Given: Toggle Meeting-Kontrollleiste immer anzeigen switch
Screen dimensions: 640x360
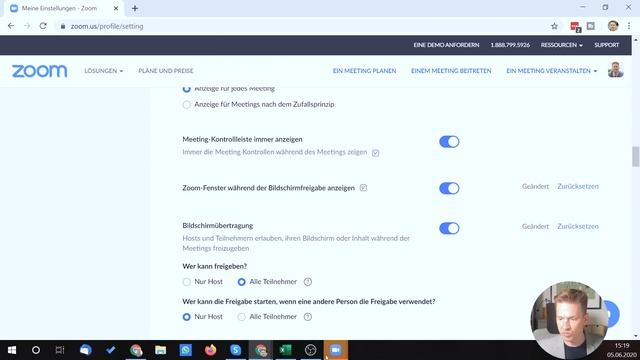Looking at the screenshot, I should [x=449, y=142].
